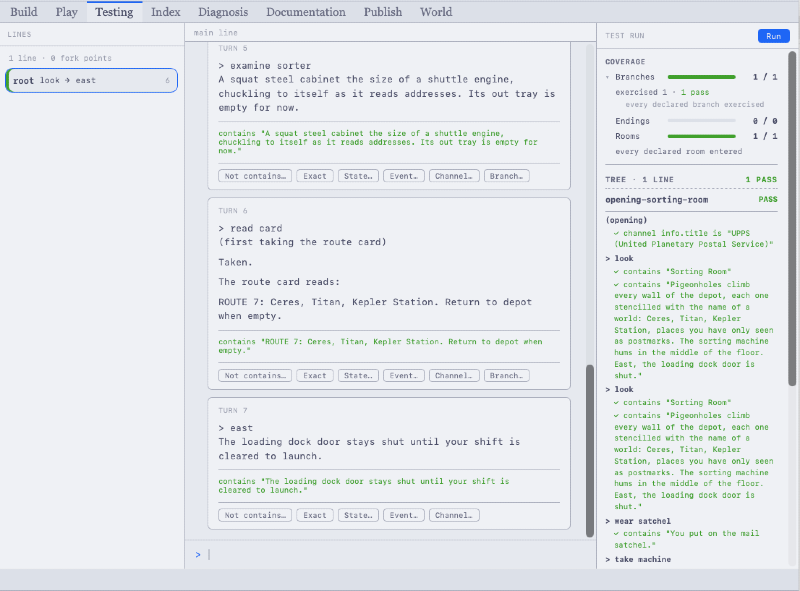Open State assertion in Turn 7

[x=358, y=515]
